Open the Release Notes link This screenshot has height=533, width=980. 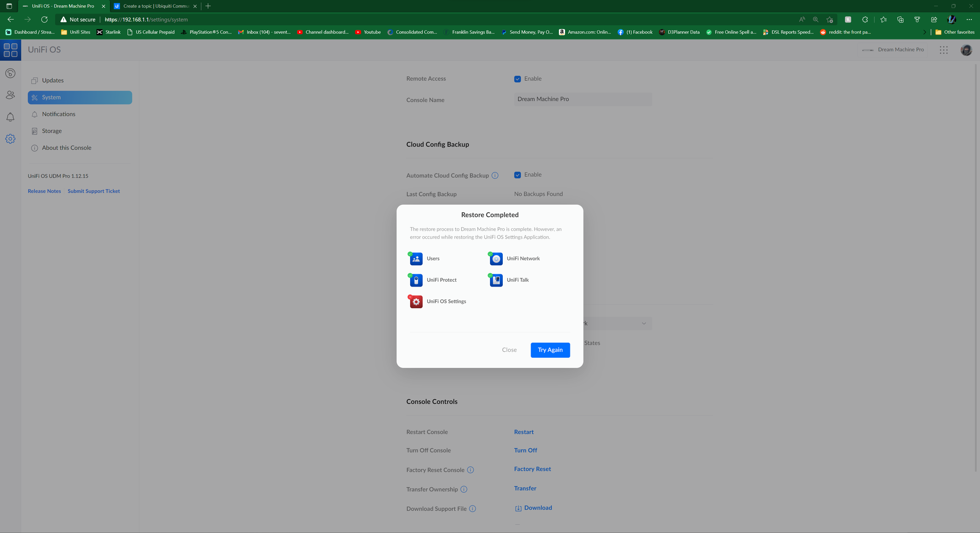44,191
